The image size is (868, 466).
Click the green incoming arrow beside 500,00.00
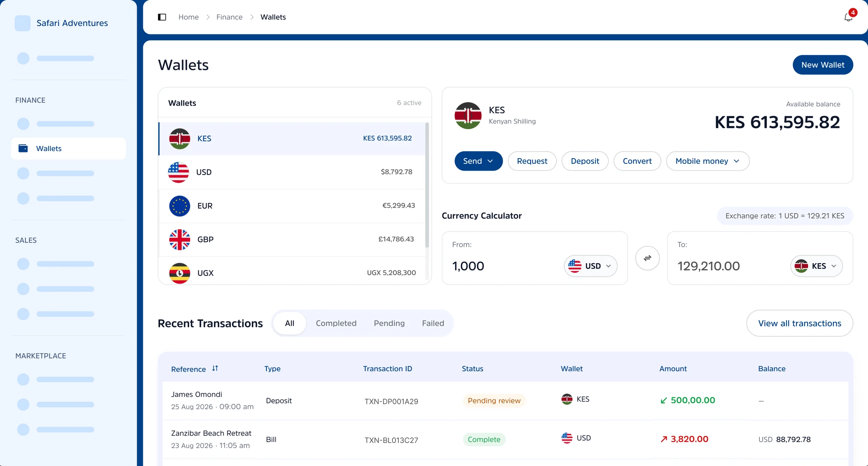[x=664, y=400]
